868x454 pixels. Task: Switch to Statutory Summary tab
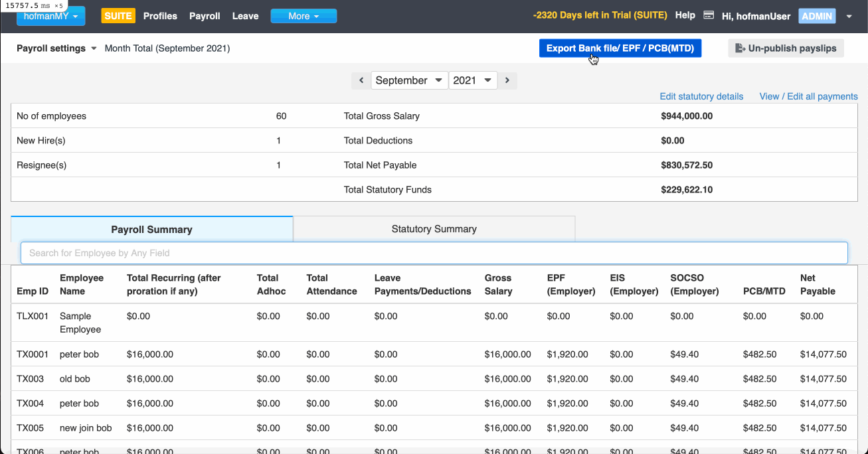434,229
